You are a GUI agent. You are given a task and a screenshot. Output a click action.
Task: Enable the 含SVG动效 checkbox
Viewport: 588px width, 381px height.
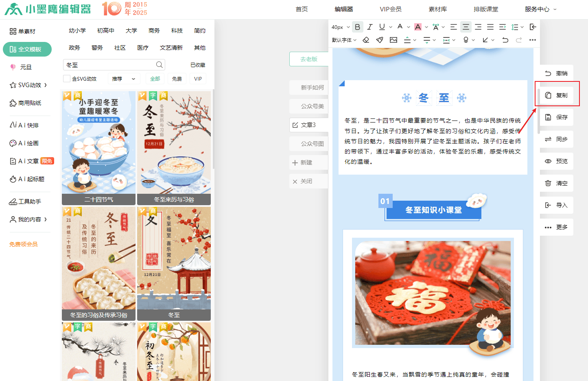67,79
